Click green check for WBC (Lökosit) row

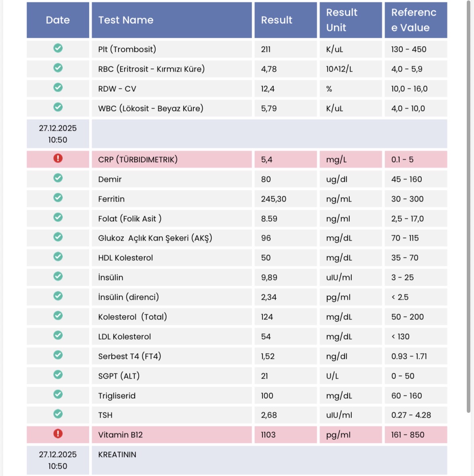pyautogui.click(x=58, y=107)
